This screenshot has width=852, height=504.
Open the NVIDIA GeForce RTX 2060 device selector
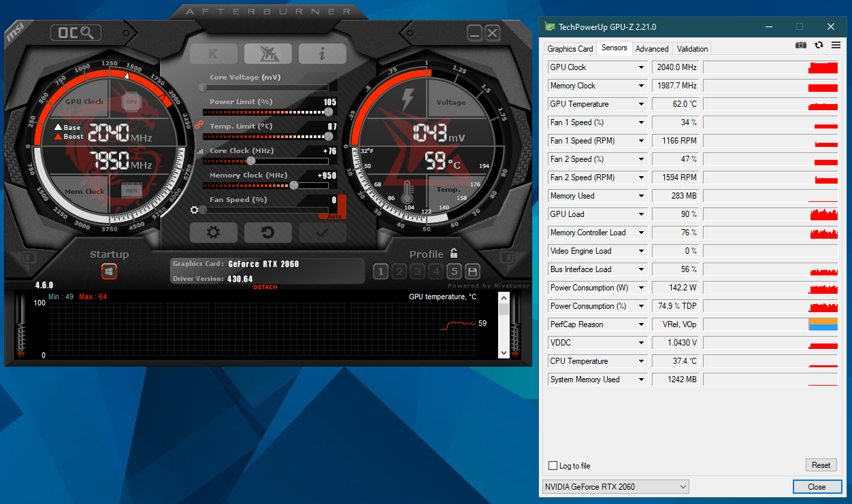(616, 487)
